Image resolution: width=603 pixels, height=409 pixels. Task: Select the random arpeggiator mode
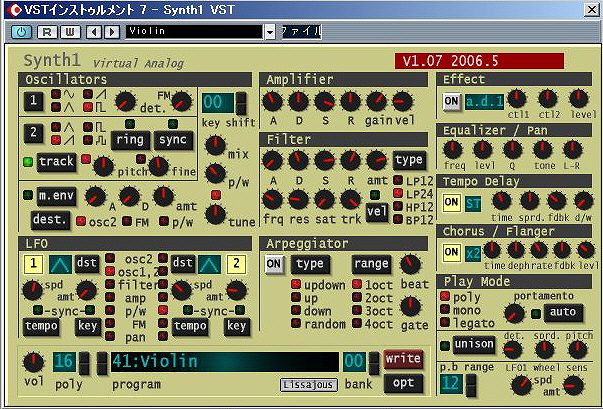coord(296,323)
